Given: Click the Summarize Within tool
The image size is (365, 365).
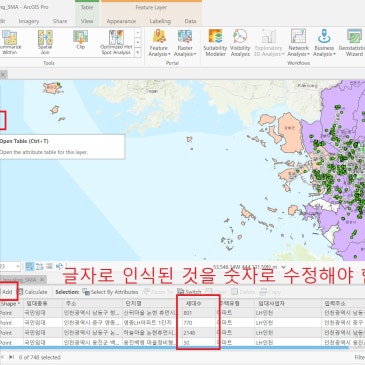Looking at the screenshot, I should click(x=10, y=42).
